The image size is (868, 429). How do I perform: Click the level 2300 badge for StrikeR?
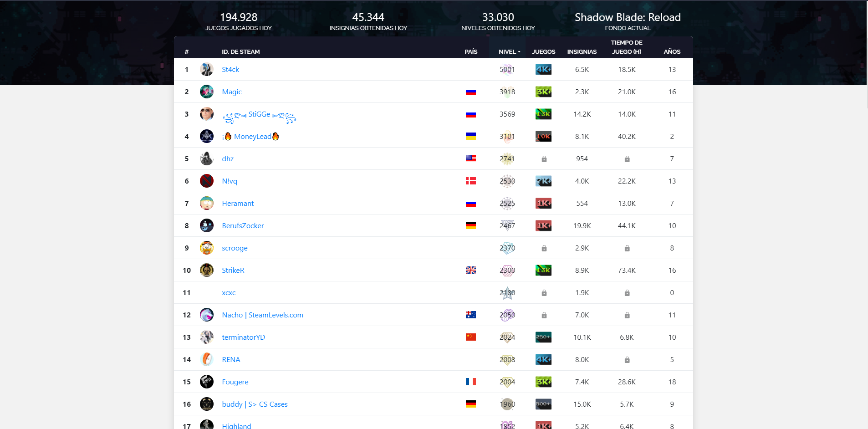pyautogui.click(x=507, y=271)
